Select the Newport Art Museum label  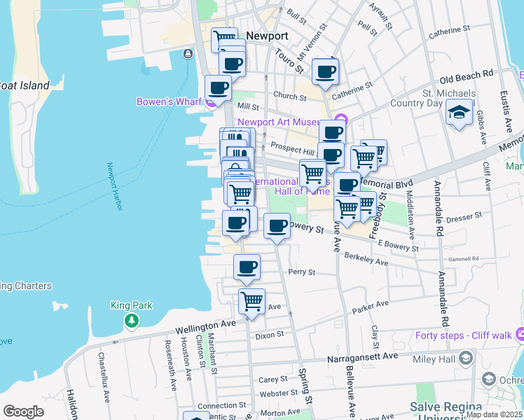[x=278, y=122]
